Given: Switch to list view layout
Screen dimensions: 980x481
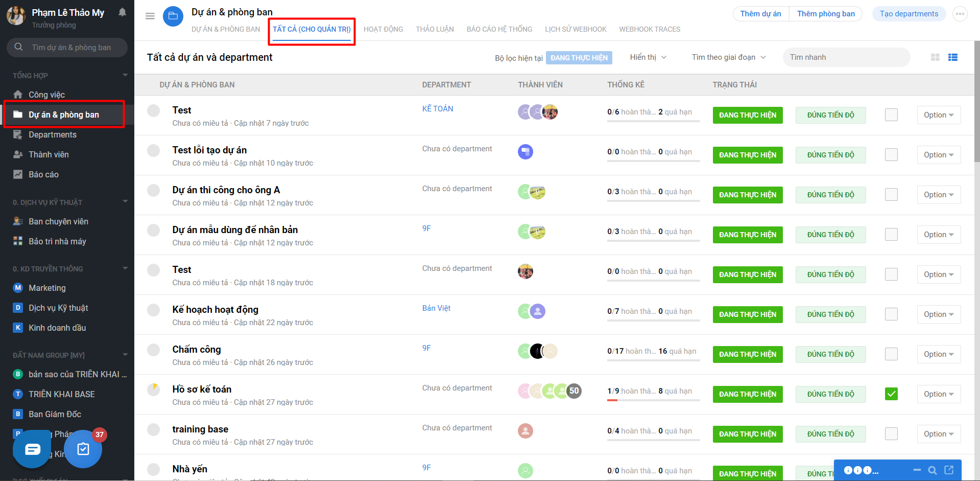Looking at the screenshot, I should point(953,57).
